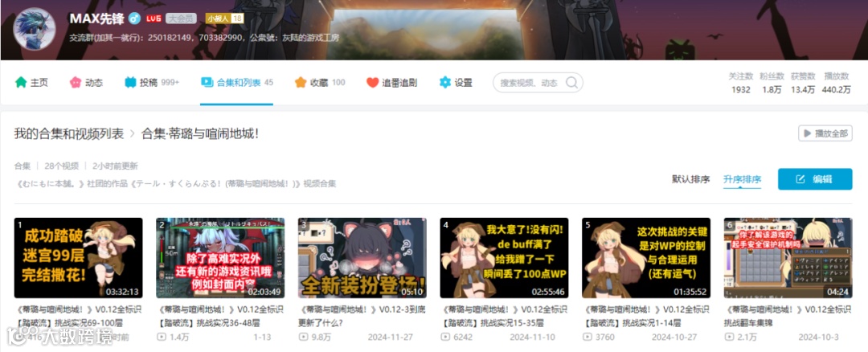Open 设置 tab
The width and height of the screenshot is (868, 352).
(456, 83)
